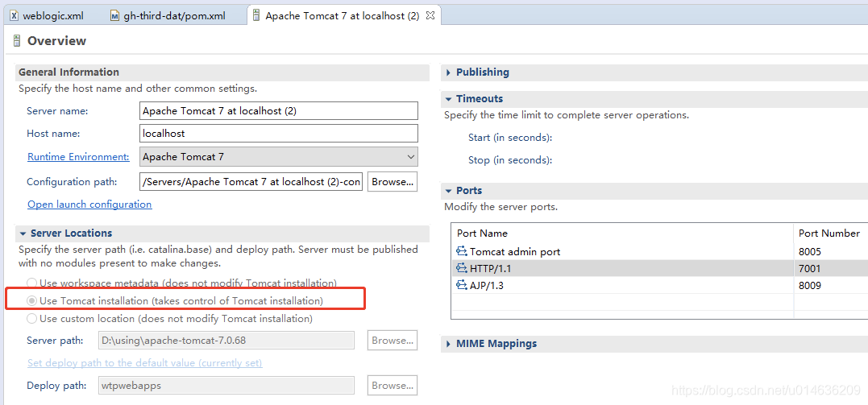
Task: Browse for the Server path
Action: tap(392, 341)
